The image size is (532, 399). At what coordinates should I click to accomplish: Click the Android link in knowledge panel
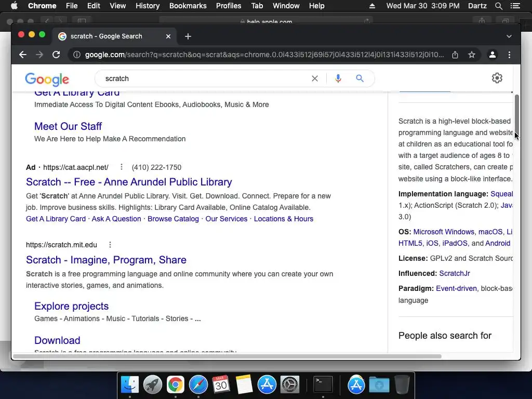498,243
